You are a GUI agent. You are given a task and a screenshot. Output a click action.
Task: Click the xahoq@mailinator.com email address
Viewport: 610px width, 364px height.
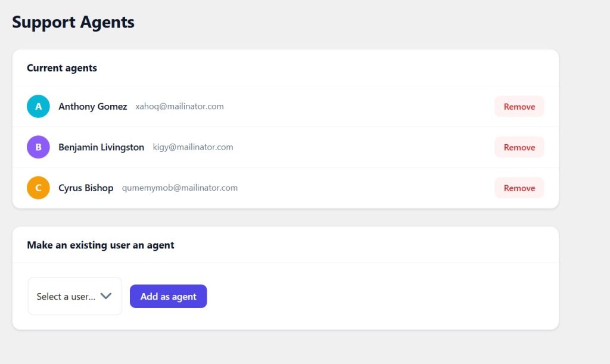click(x=179, y=107)
